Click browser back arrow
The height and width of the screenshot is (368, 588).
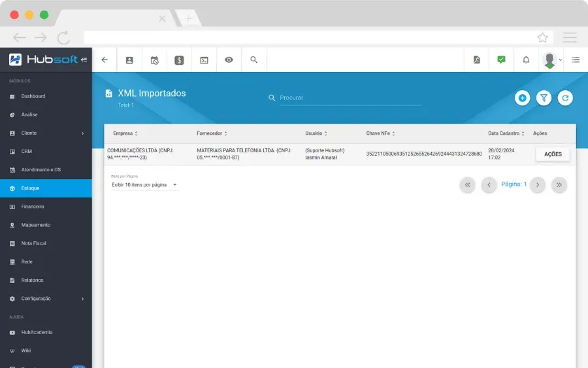point(19,37)
